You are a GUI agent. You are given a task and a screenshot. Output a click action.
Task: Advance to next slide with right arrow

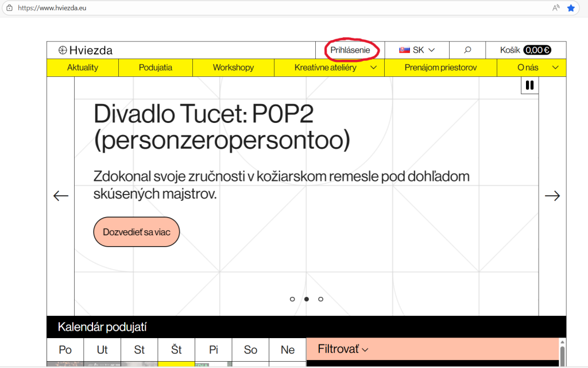click(552, 196)
